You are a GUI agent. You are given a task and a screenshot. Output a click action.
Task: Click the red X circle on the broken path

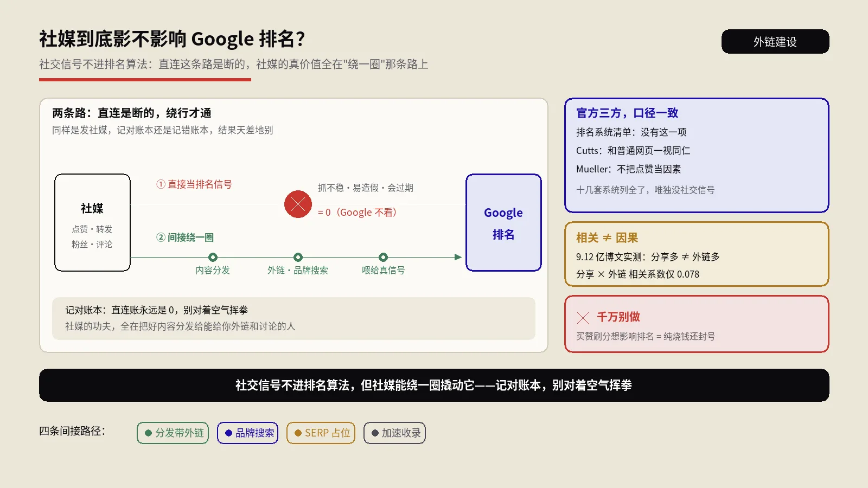(298, 204)
